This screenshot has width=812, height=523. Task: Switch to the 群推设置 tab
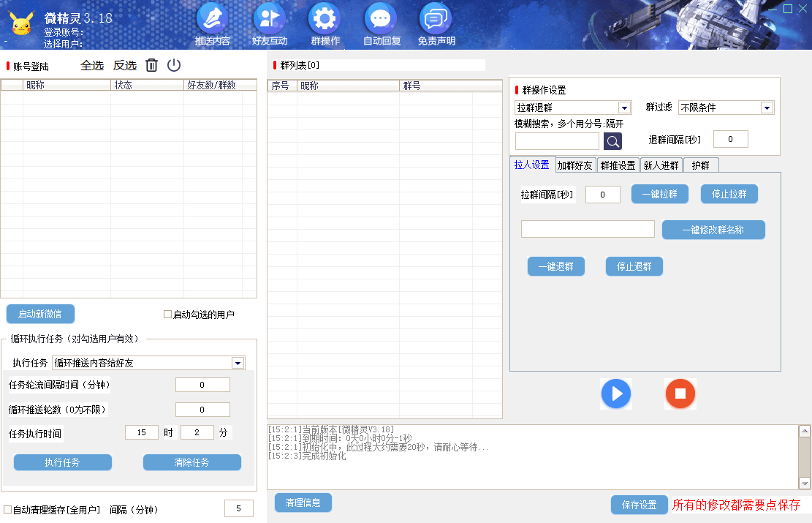coord(618,165)
